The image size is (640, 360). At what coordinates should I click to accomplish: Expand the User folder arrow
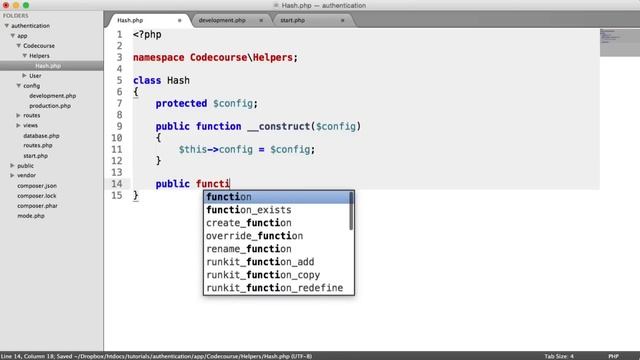[x=24, y=76]
